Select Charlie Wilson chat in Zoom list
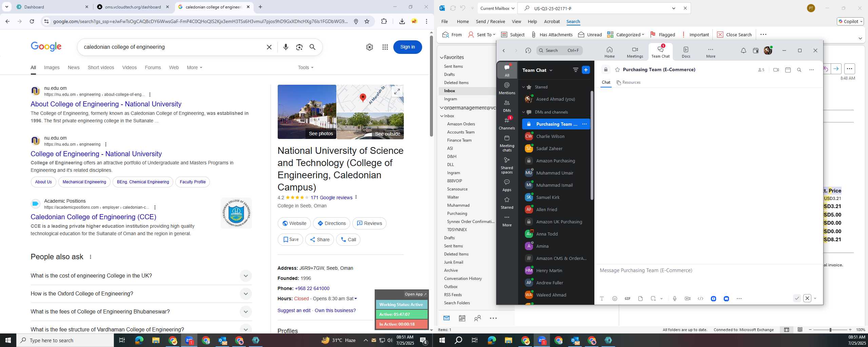868x347 pixels. (x=556, y=136)
